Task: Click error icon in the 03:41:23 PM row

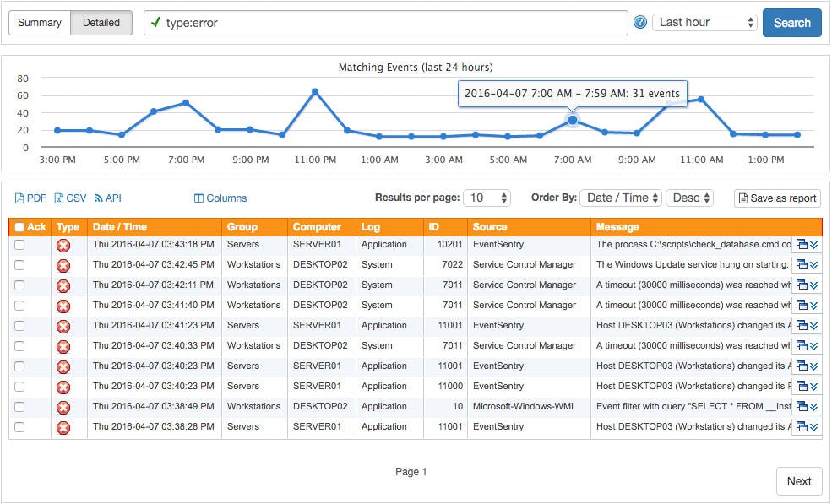Action: 63,326
